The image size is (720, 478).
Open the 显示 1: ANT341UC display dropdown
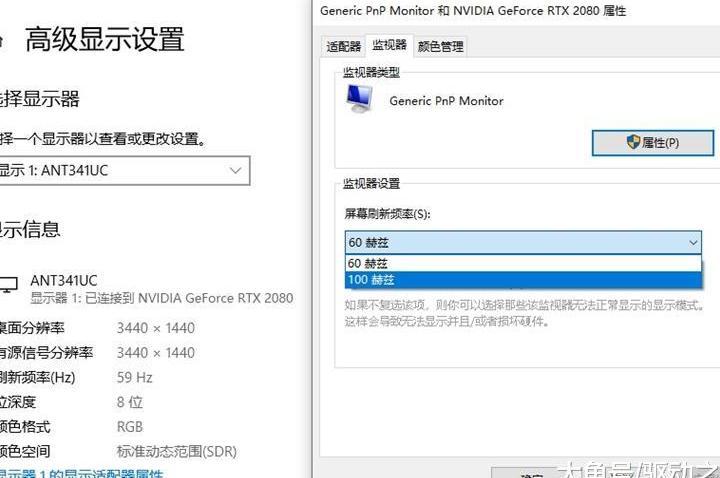pyautogui.click(x=124, y=171)
